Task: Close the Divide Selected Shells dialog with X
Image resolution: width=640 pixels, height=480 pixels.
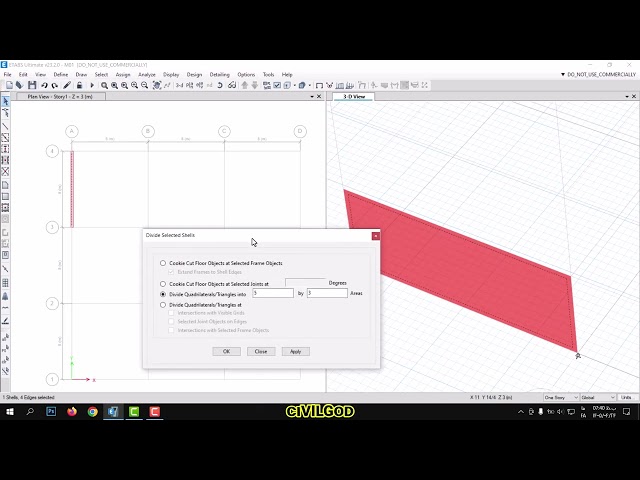Action: (376, 236)
